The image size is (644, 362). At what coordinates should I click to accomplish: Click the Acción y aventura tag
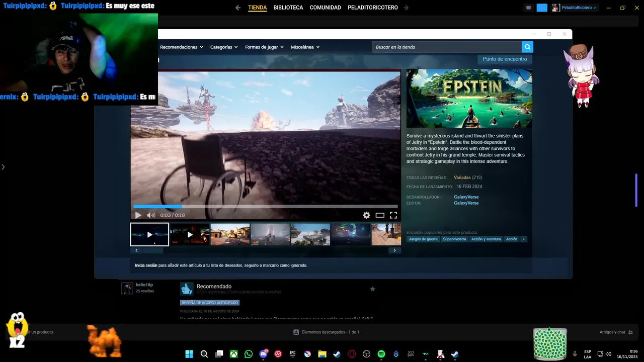click(x=486, y=239)
